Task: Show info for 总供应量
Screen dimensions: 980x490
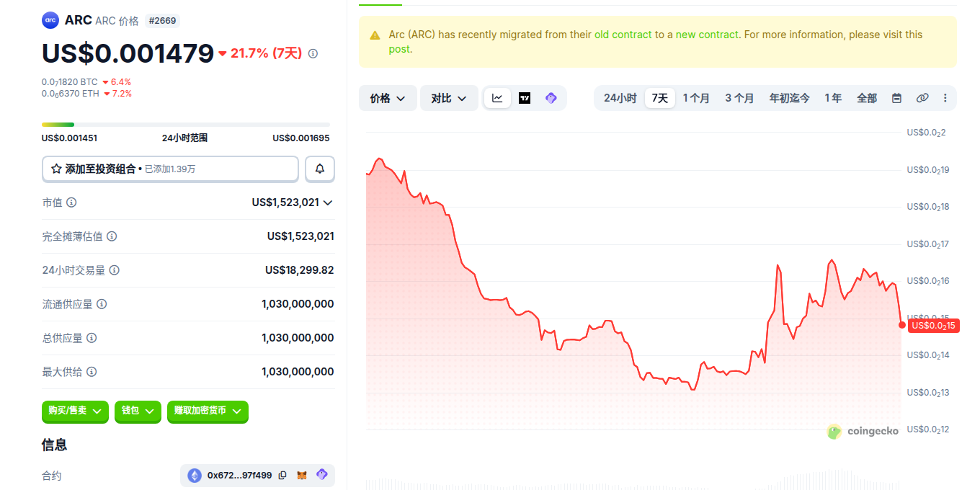Action: tap(92, 338)
